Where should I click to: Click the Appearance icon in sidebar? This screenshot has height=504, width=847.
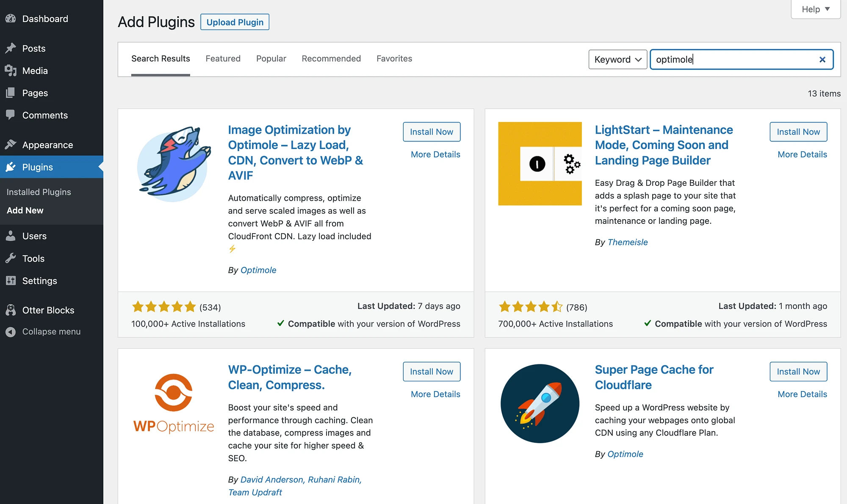tap(11, 144)
